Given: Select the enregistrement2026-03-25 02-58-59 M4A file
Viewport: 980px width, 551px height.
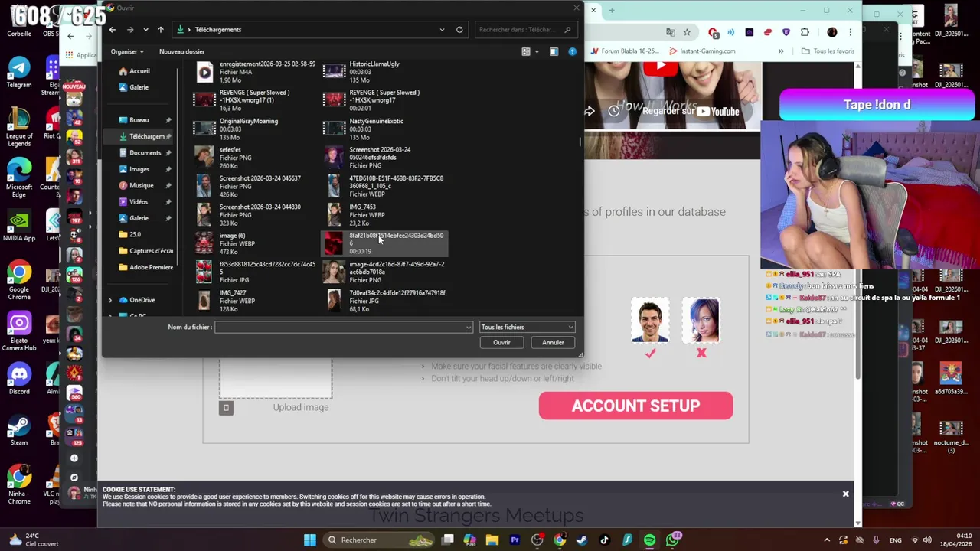Looking at the screenshot, I should pyautogui.click(x=256, y=72).
